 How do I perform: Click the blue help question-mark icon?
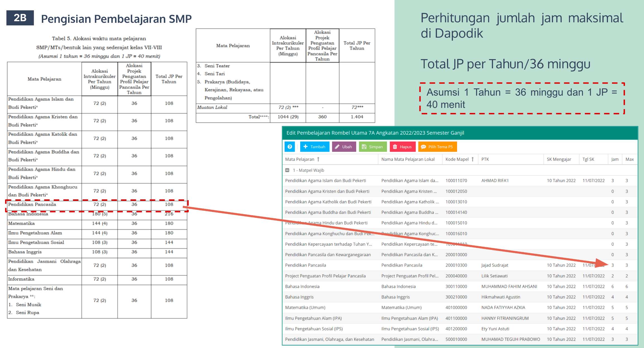coord(290,147)
